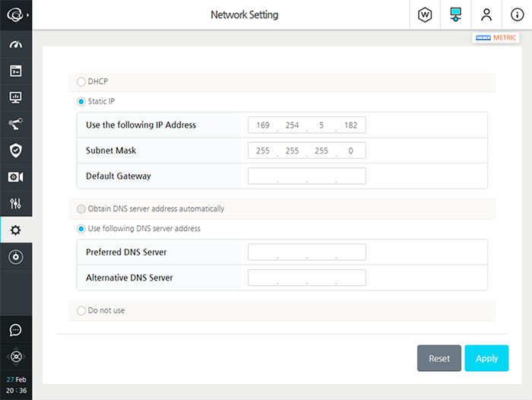Viewport: 532px width, 400px height.
Task: Open the home logo menu icon
Action: (x=15, y=15)
